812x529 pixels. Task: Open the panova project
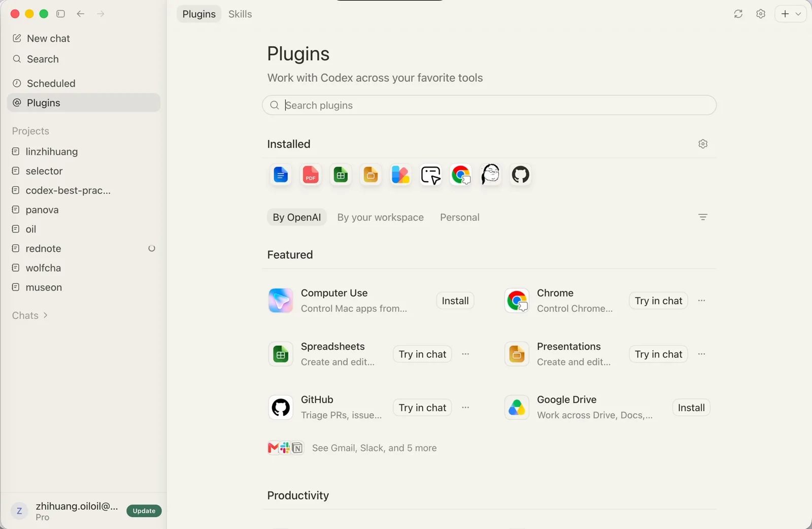pyautogui.click(x=84, y=210)
